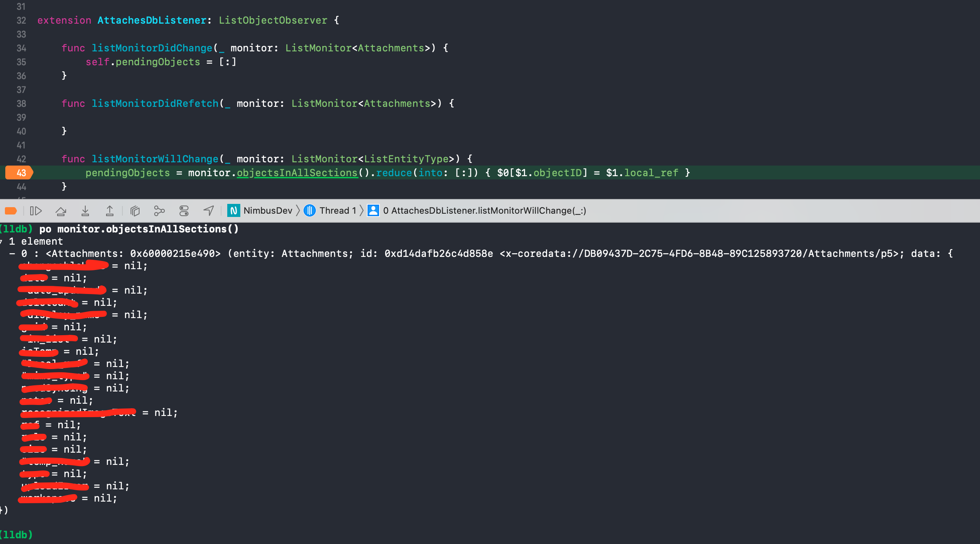The width and height of the screenshot is (980, 544).
Task: Open Environment Overrides control
Action: coord(184,211)
